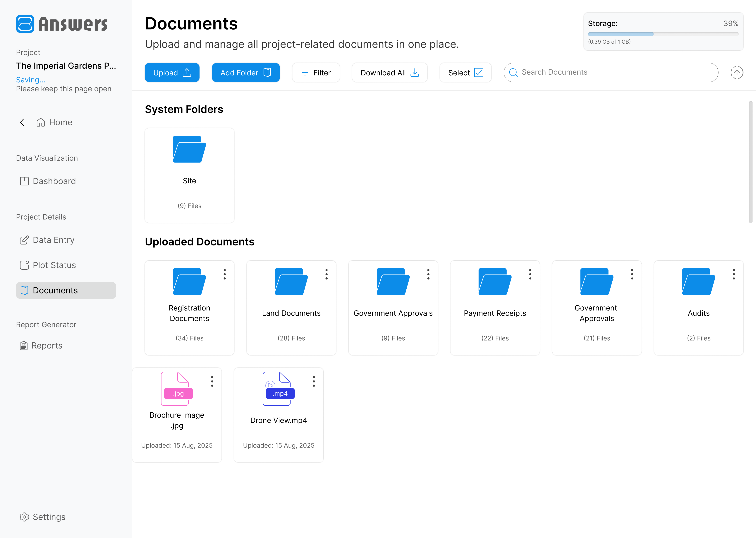Click '(2) Files' under Audits

(x=699, y=338)
